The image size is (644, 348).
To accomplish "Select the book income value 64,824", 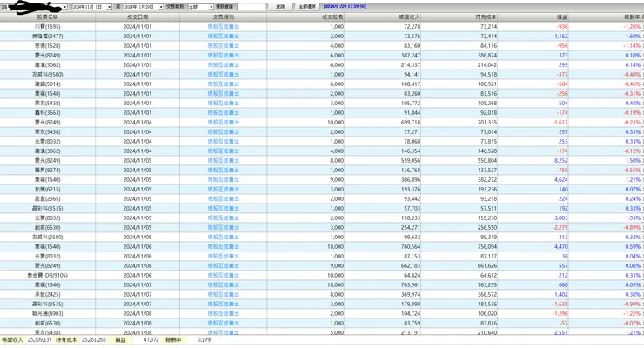I will coord(412,276).
